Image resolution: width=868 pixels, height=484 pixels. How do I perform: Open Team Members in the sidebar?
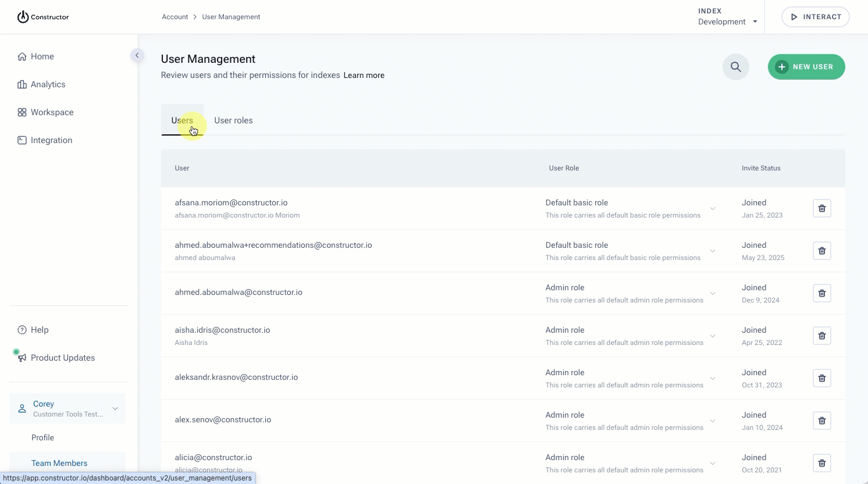pos(59,463)
